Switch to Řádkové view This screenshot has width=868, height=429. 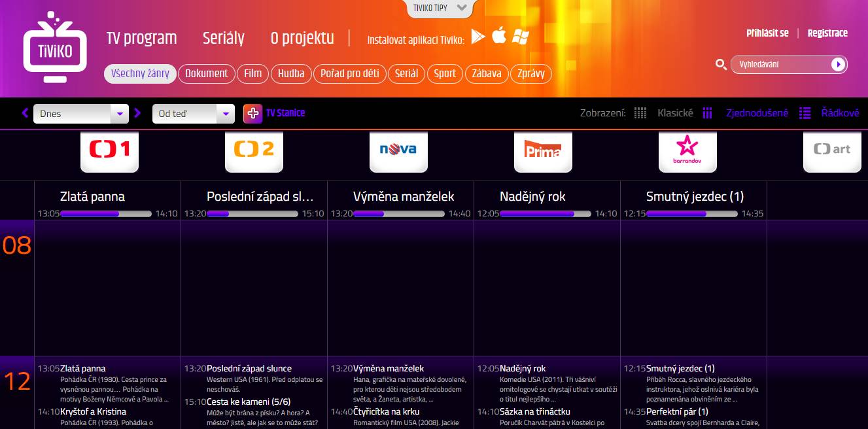pyautogui.click(x=841, y=113)
